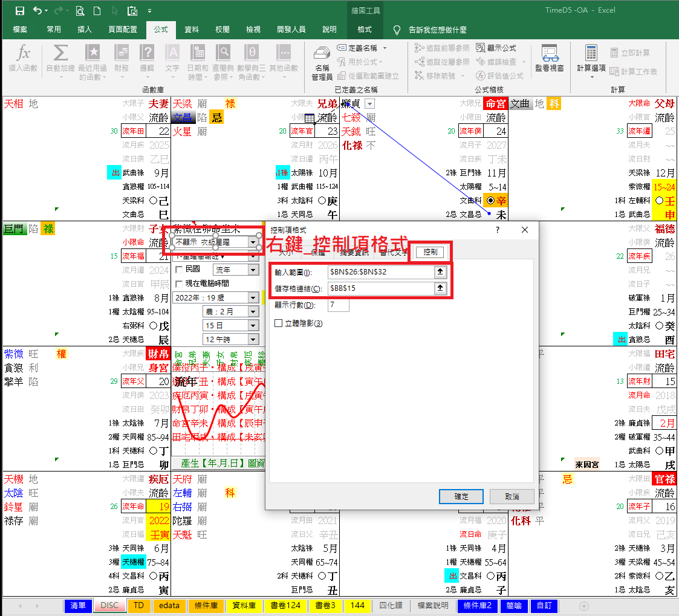This screenshot has width=679, height=616.
Task: Select the 庚 radio button in 午 palace
Action: (x=322, y=201)
